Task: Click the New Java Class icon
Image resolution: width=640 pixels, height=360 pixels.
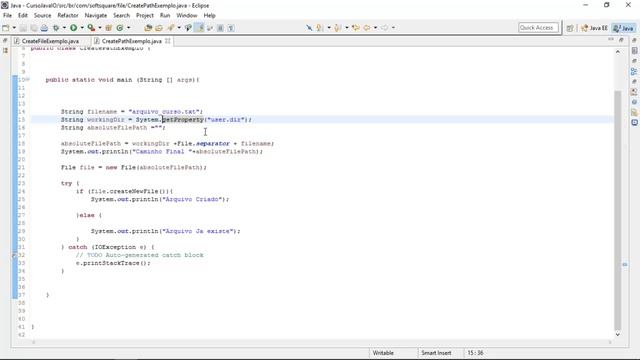Action: pyautogui.click(x=120, y=28)
